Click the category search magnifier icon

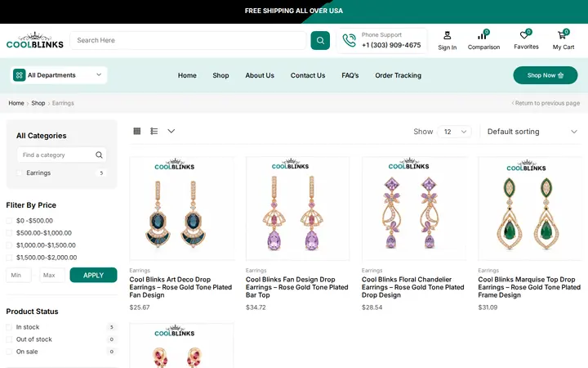point(99,155)
